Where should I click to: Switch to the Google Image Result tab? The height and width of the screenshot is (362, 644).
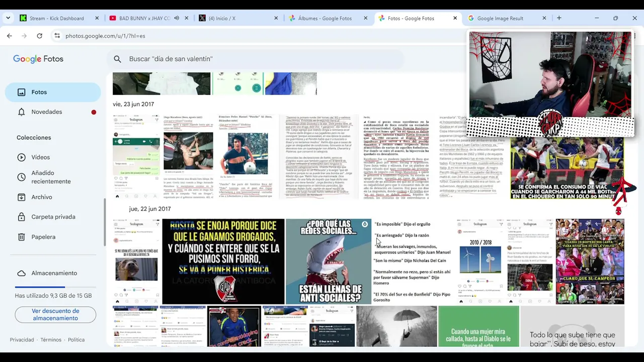(507, 18)
